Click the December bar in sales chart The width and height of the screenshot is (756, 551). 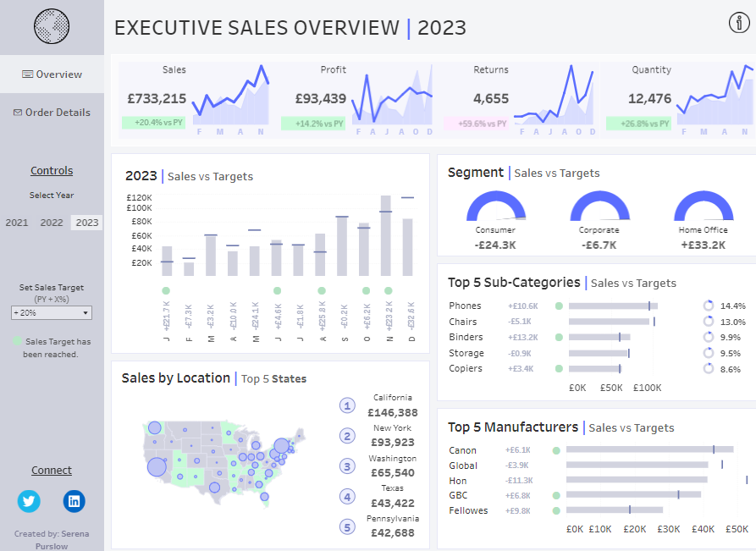(x=407, y=247)
